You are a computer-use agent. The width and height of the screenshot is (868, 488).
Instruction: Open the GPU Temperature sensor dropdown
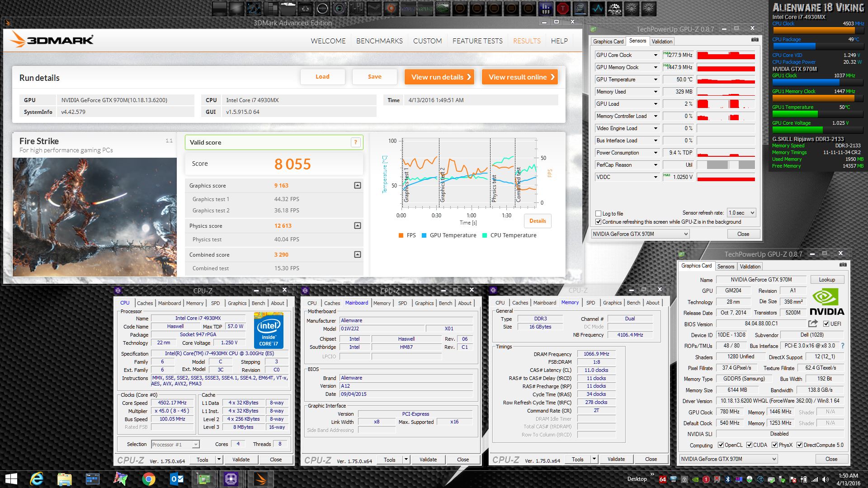[656, 80]
